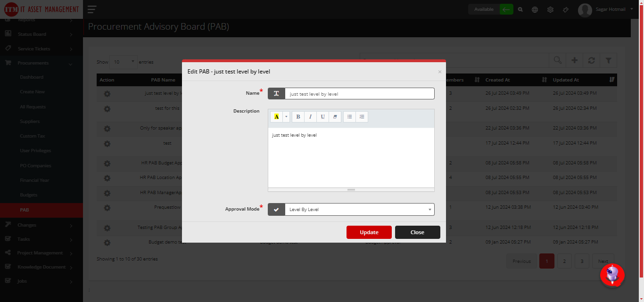Screen dimensions: 644x302
Task: Sort by the Updated At column
Action: click(x=583, y=80)
